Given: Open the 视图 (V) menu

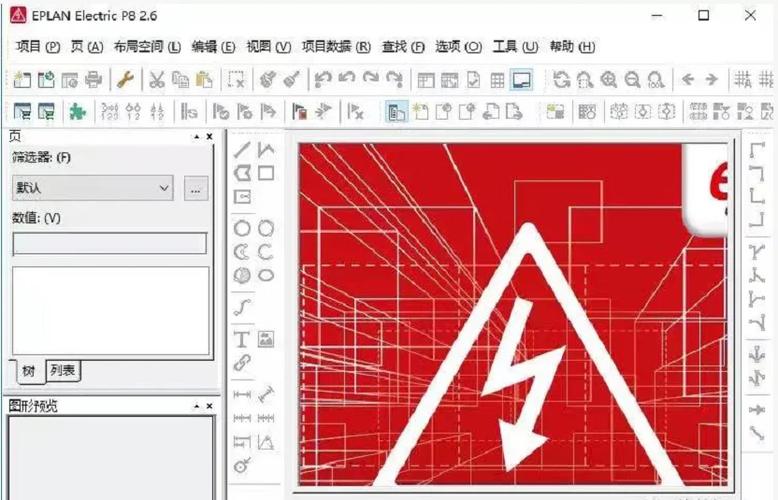Looking at the screenshot, I should click(268, 47).
